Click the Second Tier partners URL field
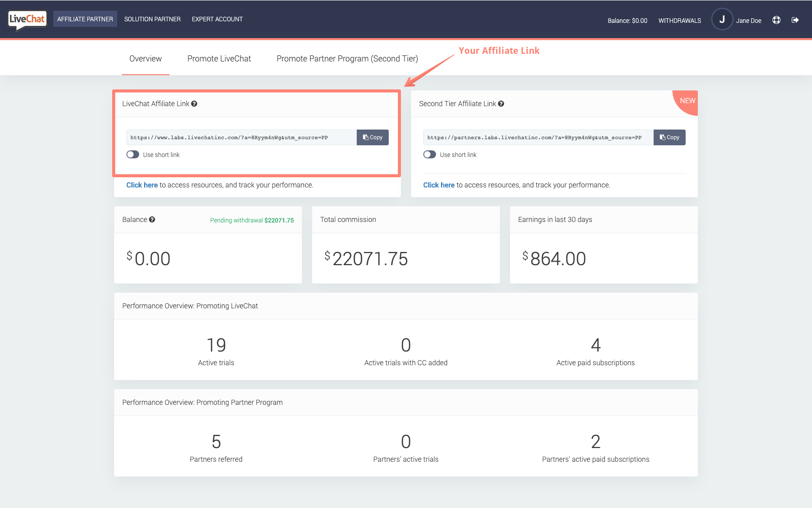 [538, 137]
